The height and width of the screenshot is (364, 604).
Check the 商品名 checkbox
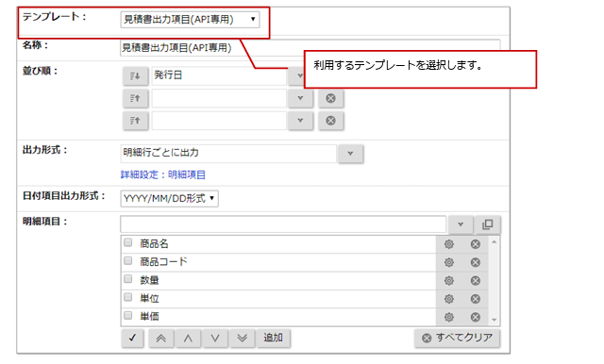pos(128,242)
